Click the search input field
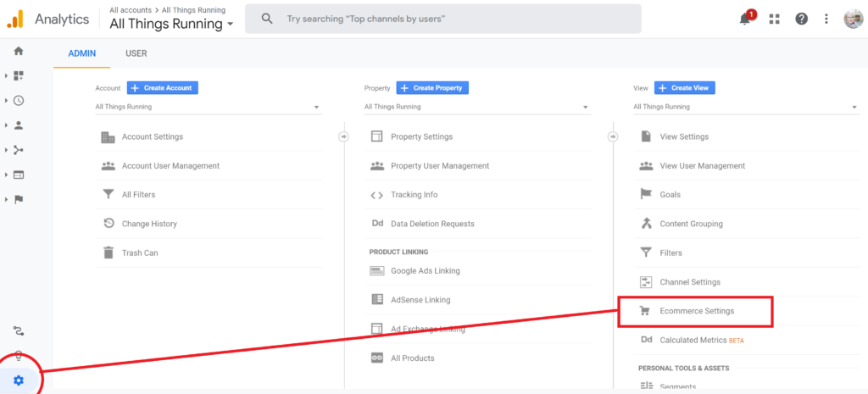Image resolution: width=868 pixels, height=394 pixels. click(x=442, y=19)
